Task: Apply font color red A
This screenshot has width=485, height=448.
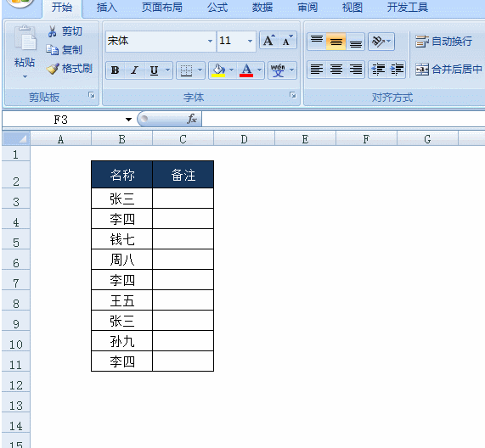Action: 246,70
